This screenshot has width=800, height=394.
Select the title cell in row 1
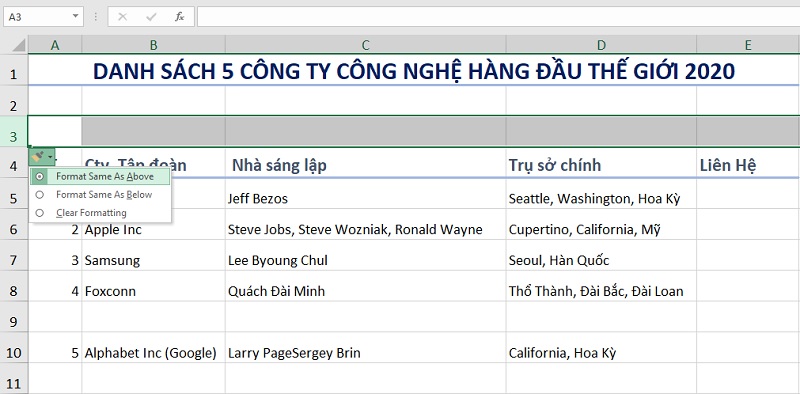tap(414, 70)
